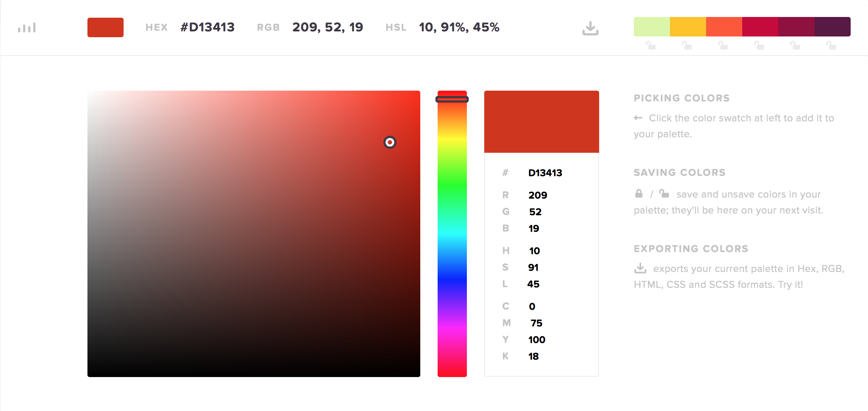
Task: Click the PICKING COLORS heading
Action: click(x=682, y=98)
